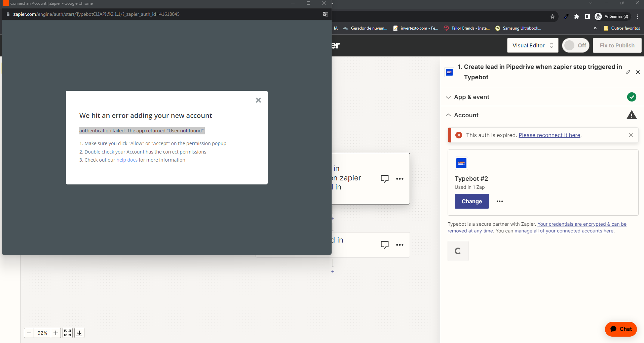Image resolution: width=644 pixels, height=343 pixels.
Task: Open Gerador de nuvem bookmark
Action: (x=365, y=28)
